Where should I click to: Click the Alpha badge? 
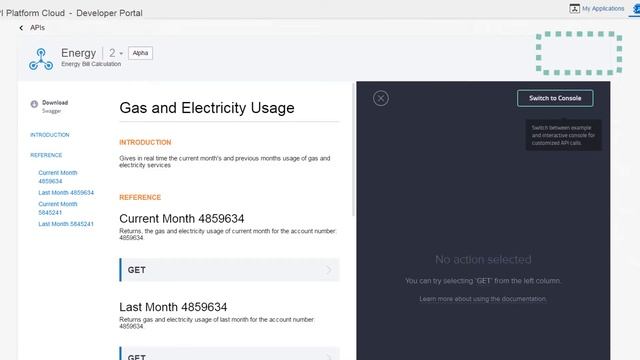140,53
